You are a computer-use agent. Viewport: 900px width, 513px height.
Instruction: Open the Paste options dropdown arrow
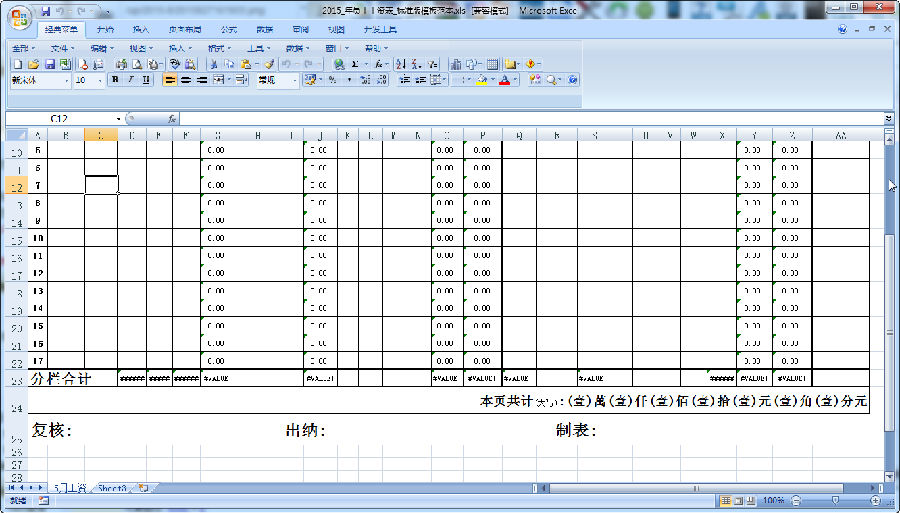coord(257,64)
